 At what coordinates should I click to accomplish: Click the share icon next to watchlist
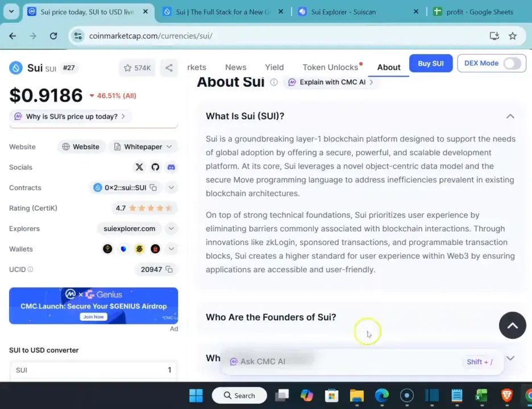pyautogui.click(x=169, y=68)
